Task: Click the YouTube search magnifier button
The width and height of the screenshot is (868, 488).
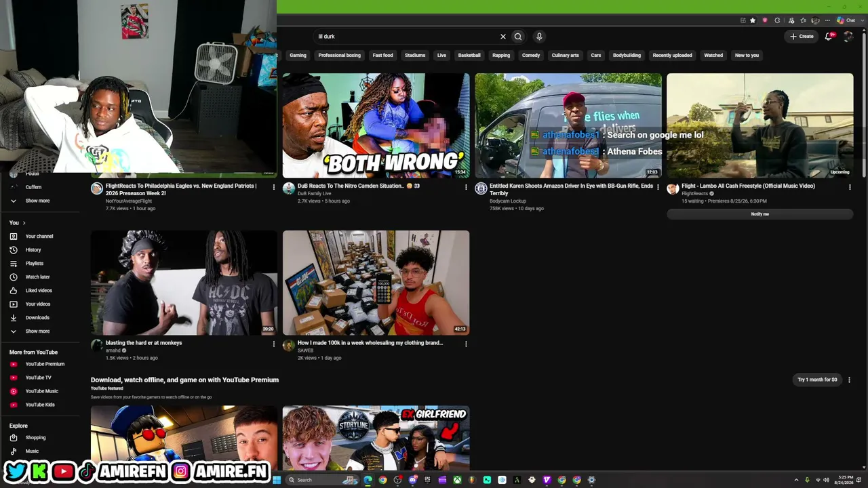Action: 518,37
